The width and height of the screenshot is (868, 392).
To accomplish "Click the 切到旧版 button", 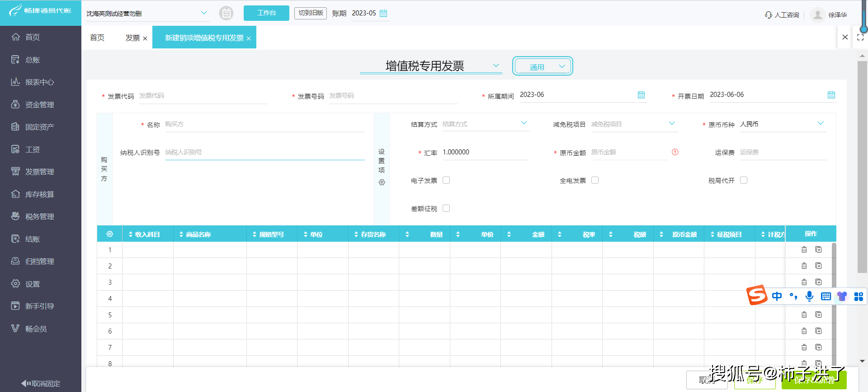I will pos(311,13).
